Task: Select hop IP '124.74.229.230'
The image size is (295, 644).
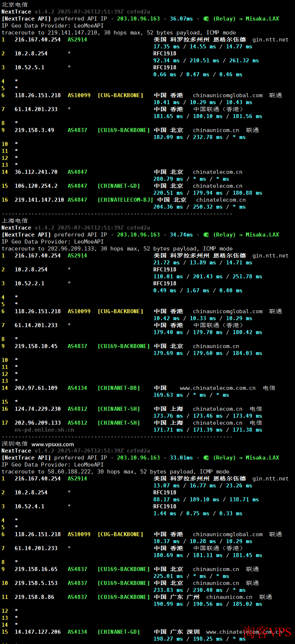Action: [38, 409]
